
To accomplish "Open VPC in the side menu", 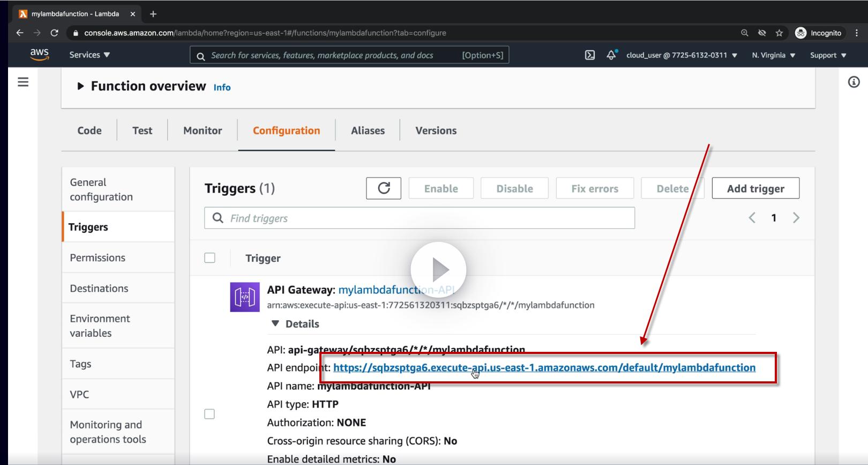I will click(x=118, y=394).
